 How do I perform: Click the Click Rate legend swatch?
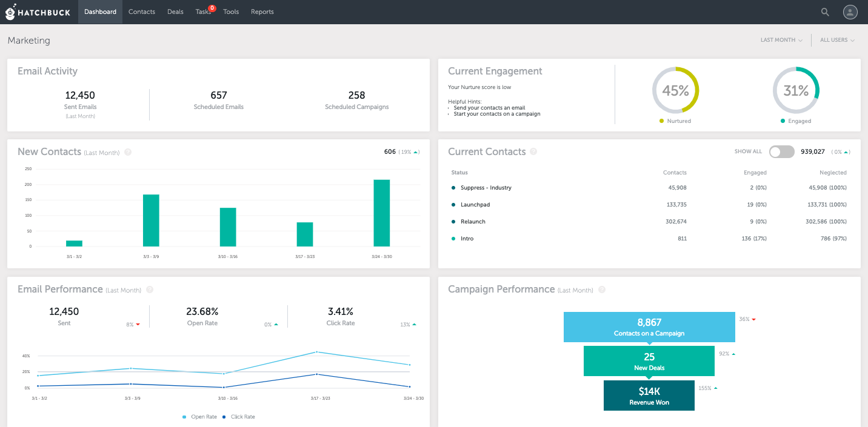[x=224, y=417]
